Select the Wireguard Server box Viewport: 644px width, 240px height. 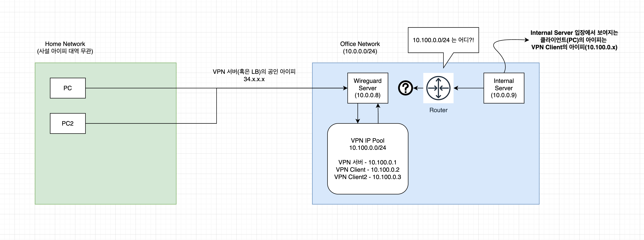[x=368, y=88]
